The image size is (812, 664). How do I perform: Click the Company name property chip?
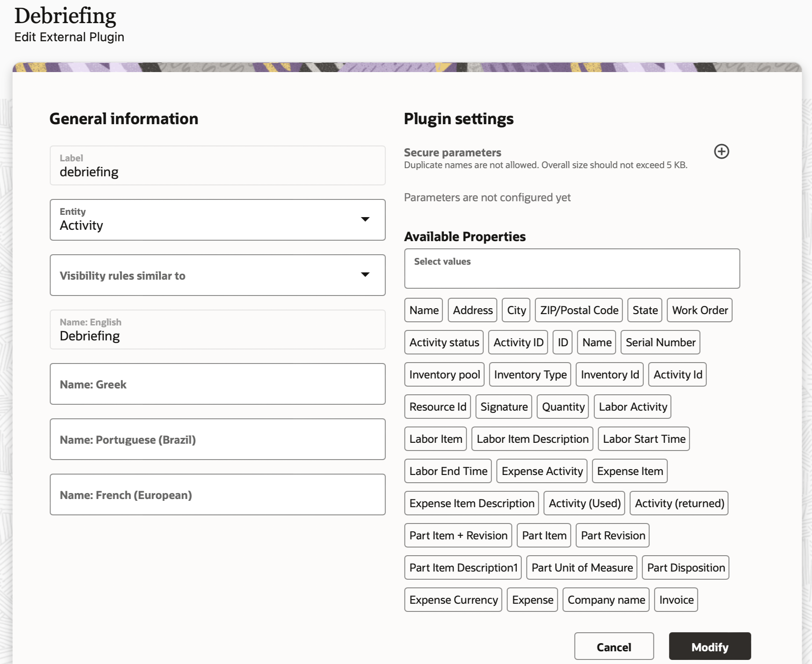tap(606, 600)
